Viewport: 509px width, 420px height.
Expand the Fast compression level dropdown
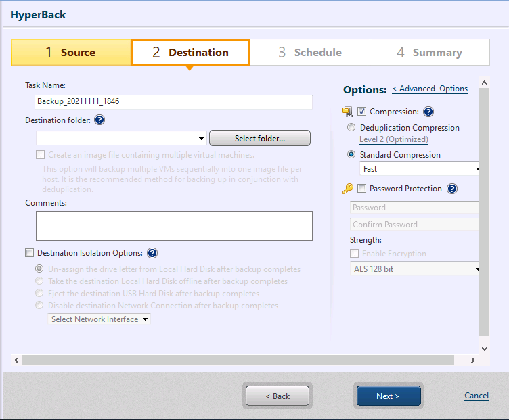477,169
